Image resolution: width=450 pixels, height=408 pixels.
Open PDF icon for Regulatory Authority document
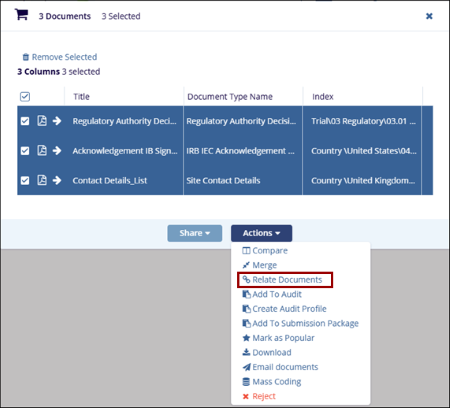pos(42,121)
